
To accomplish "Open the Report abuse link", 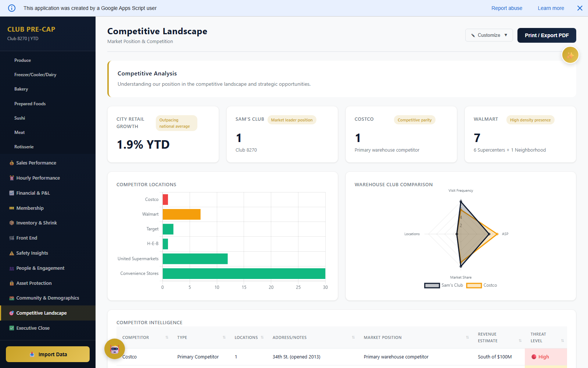I will pyautogui.click(x=506, y=8).
